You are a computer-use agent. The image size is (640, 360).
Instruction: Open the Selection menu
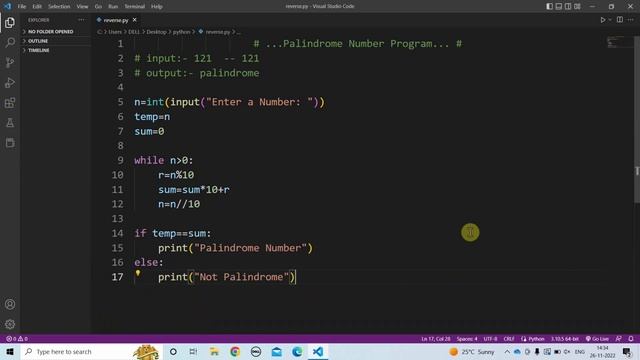coord(59,6)
